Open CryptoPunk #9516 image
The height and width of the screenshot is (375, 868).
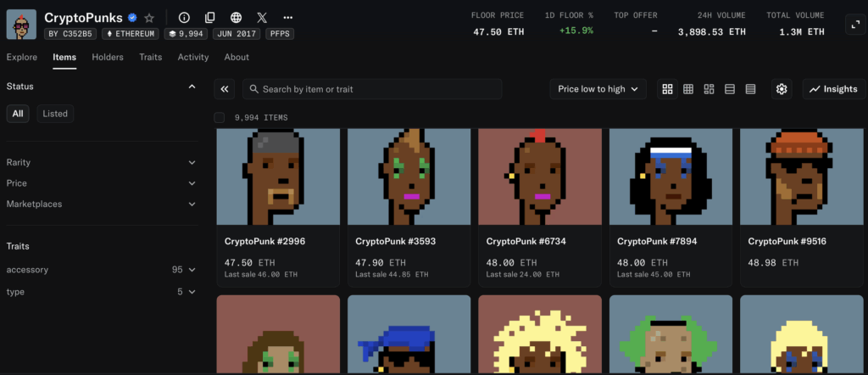802,176
